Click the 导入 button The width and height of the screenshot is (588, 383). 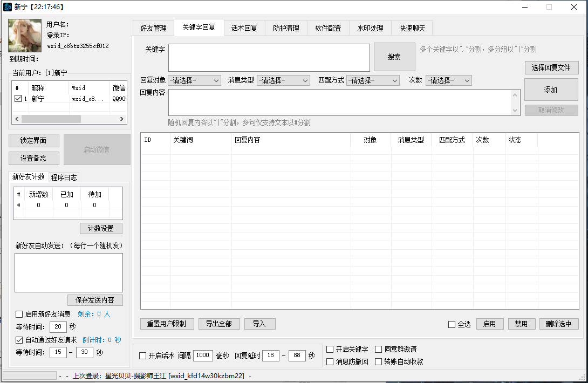coord(259,324)
